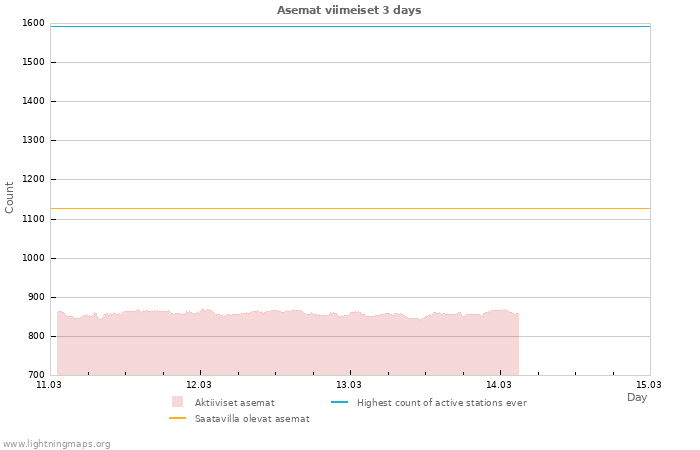This screenshot has height=450, width=700.
Task: Toggle the 'Saatavilla olevat asemat' legend label
Action: pos(252,419)
